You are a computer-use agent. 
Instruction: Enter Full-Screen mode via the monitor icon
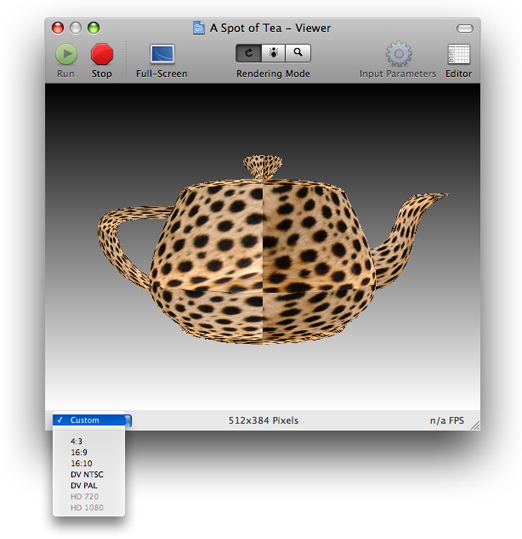pos(162,54)
